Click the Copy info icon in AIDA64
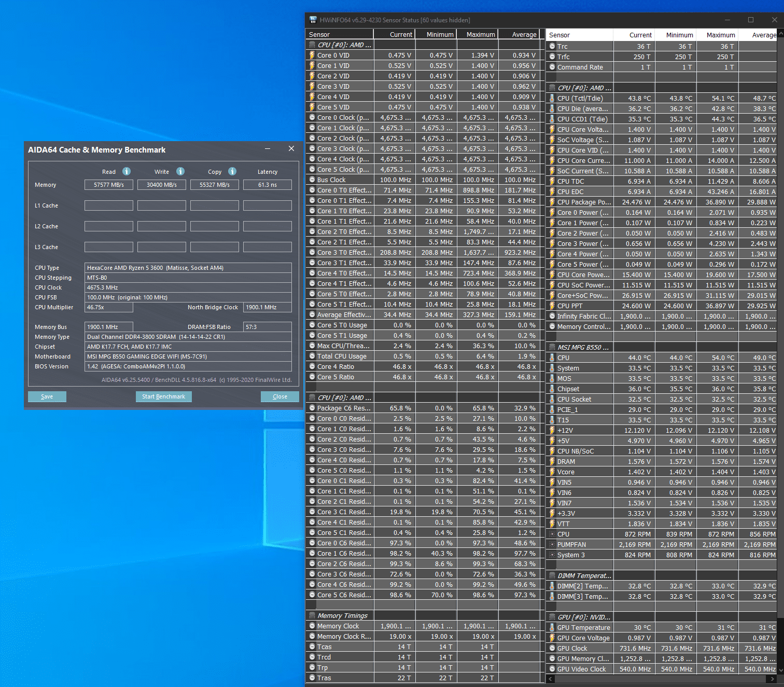Screen dimensions: 784x687 pos(232,171)
